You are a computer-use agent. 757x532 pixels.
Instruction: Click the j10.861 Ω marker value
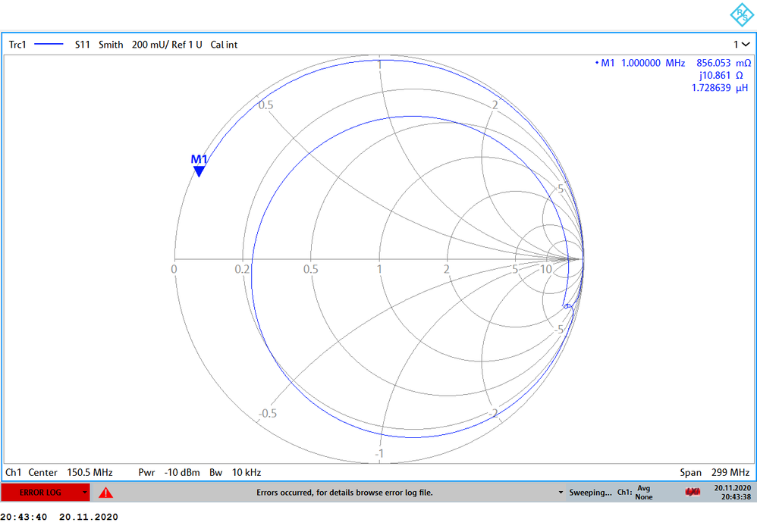pyautogui.click(x=721, y=75)
